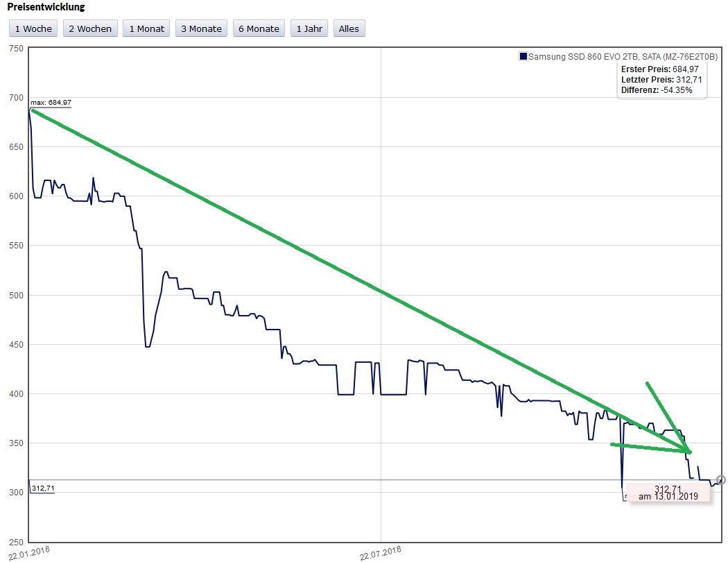Screen dimensions: 728x562
Task: Switch chart to 1 Monat
Action: pyautogui.click(x=146, y=28)
